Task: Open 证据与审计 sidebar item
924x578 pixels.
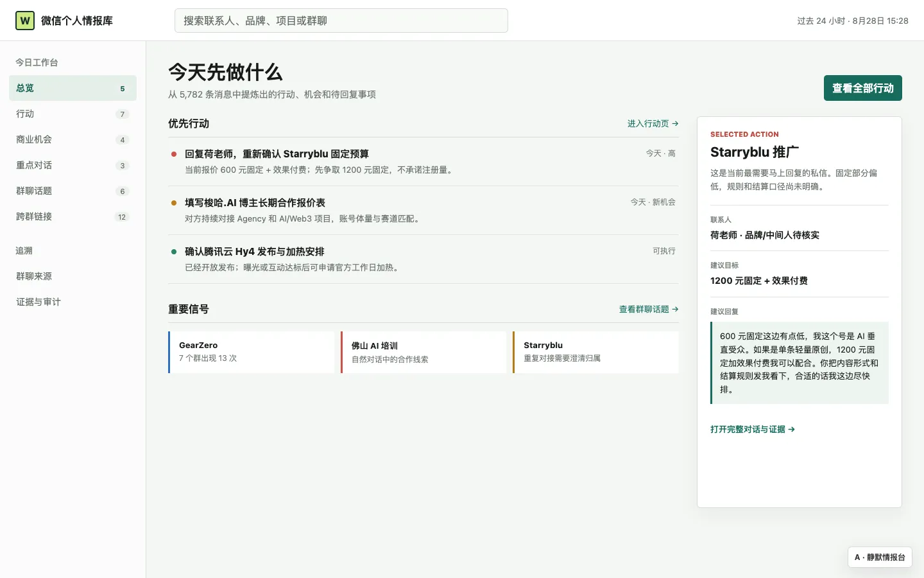Action: (x=73, y=302)
